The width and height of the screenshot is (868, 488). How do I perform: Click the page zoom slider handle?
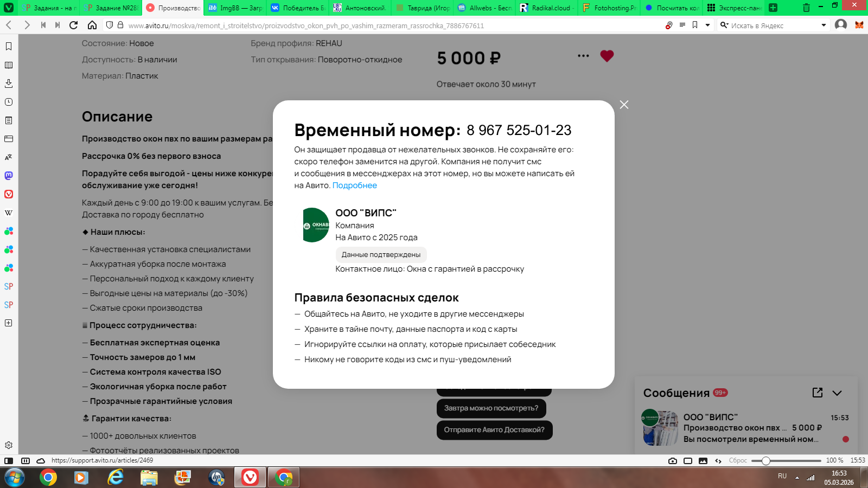(x=765, y=461)
